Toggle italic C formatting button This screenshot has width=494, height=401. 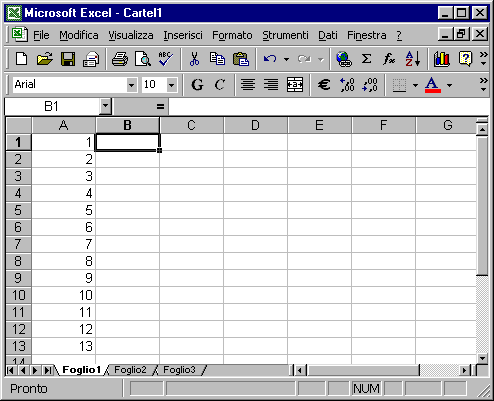[x=220, y=85]
